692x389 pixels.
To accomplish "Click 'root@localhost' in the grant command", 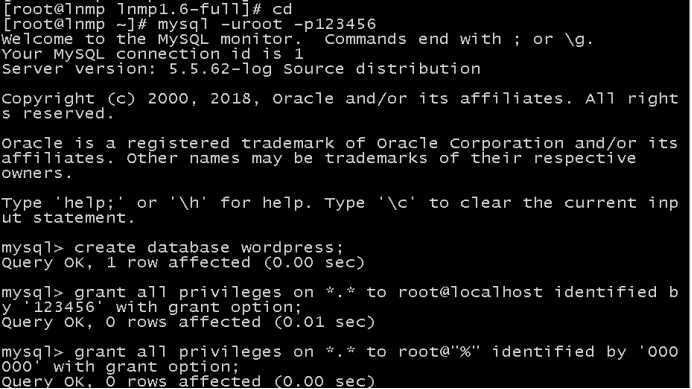I will click(x=470, y=292).
